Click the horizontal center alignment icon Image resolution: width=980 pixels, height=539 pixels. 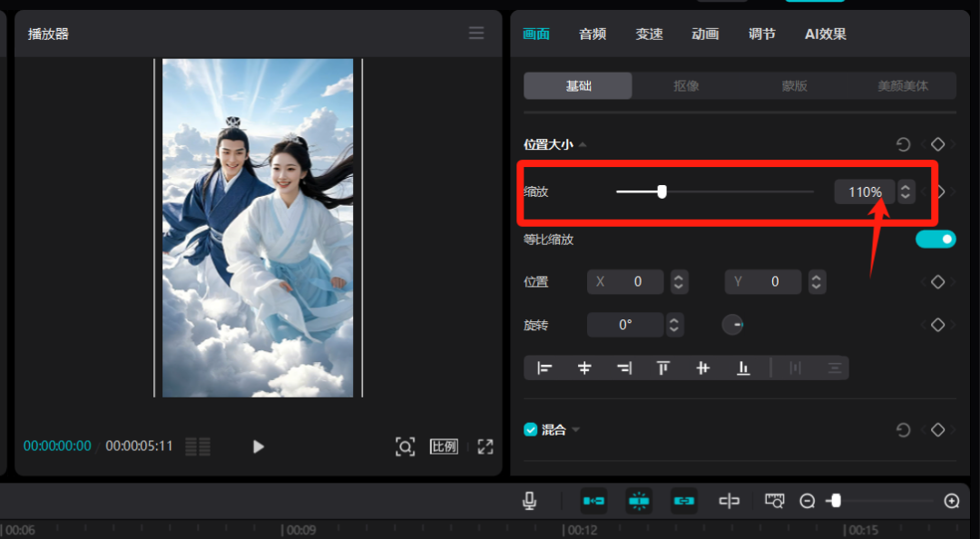click(x=583, y=367)
